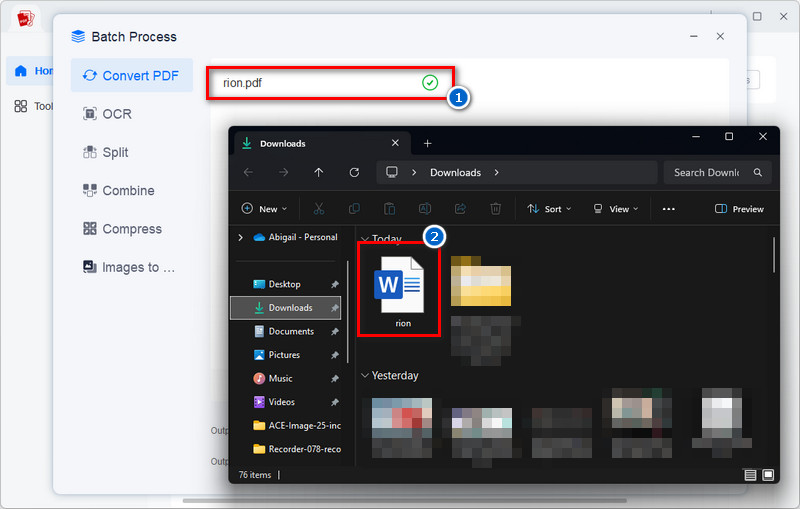The image size is (800, 509).
Task: Click the Batch Process layers icon
Action: [x=78, y=36]
